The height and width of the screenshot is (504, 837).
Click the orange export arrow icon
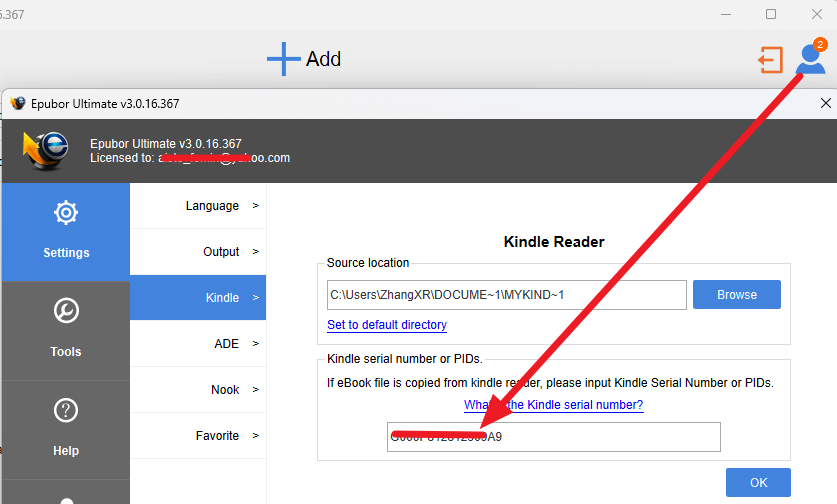pos(771,59)
